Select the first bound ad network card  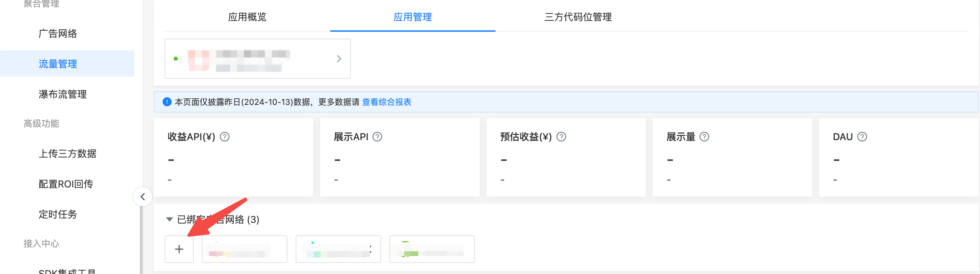244,249
